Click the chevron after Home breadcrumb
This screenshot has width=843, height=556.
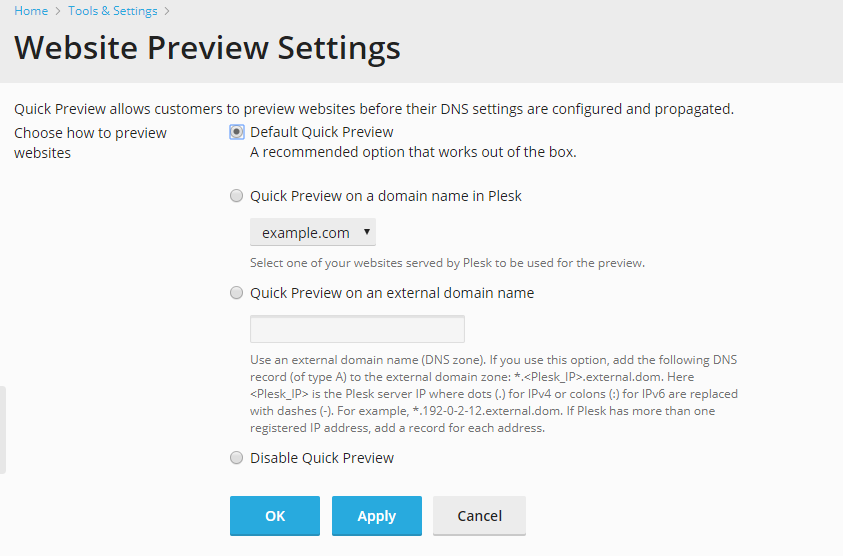pos(58,11)
